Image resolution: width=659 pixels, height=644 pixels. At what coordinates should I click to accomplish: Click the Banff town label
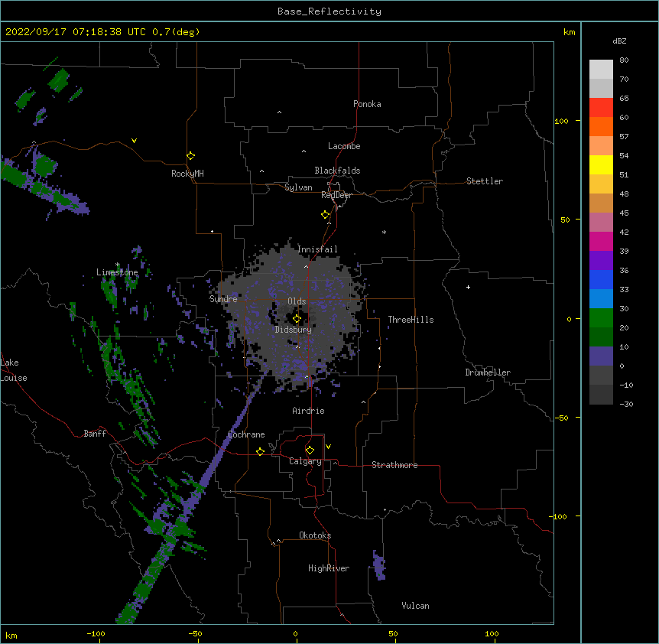pyautogui.click(x=95, y=434)
